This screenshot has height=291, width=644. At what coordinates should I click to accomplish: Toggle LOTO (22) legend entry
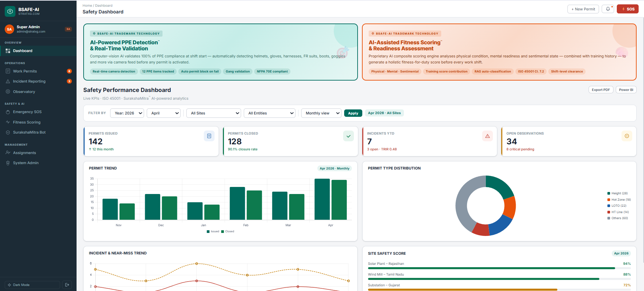(x=617, y=206)
